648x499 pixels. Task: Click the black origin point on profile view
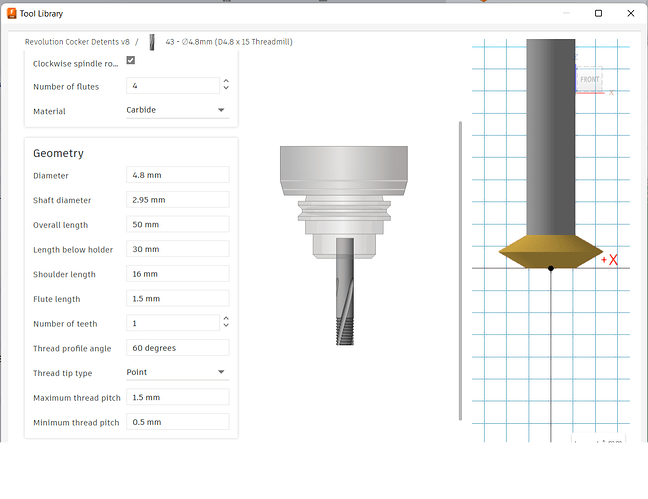click(x=550, y=268)
